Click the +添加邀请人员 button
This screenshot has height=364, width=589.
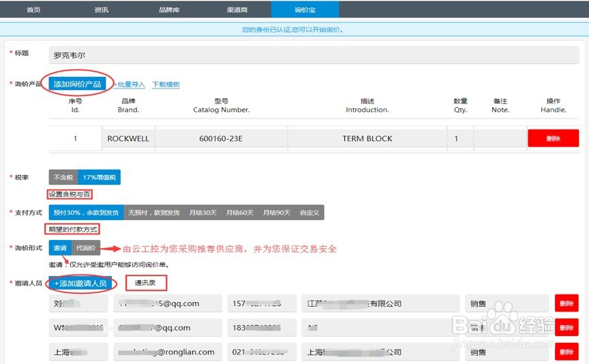click(x=80, y=284)
